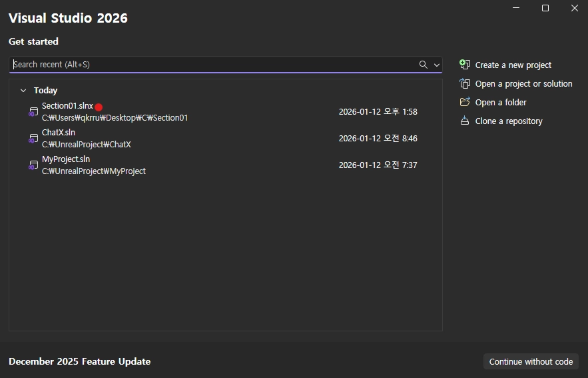Click the Create a new project icon
Viewport: 588px width, 378px height.
[x=465, y=65]
